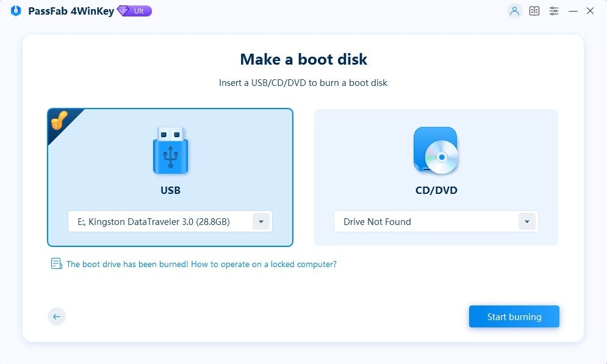The image size is (607, 364).
Task: Open the user guide book icon
Action: tap(534, 11)
